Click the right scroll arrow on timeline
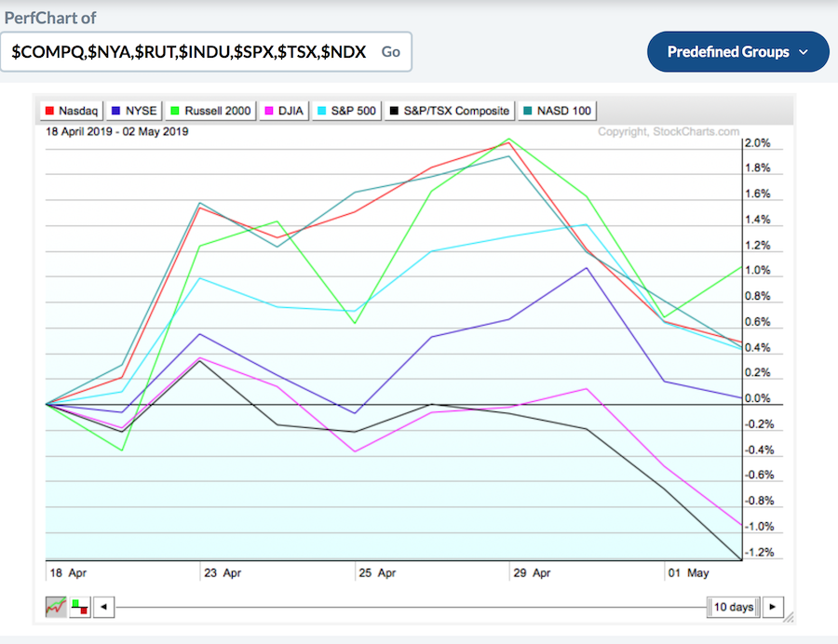 (773, 608)
